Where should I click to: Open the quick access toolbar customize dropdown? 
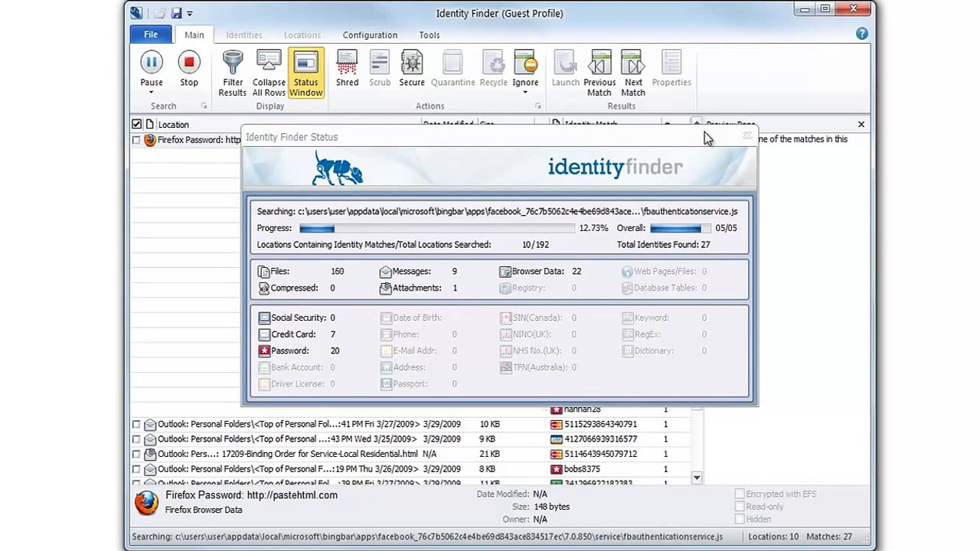pos(190,14)
